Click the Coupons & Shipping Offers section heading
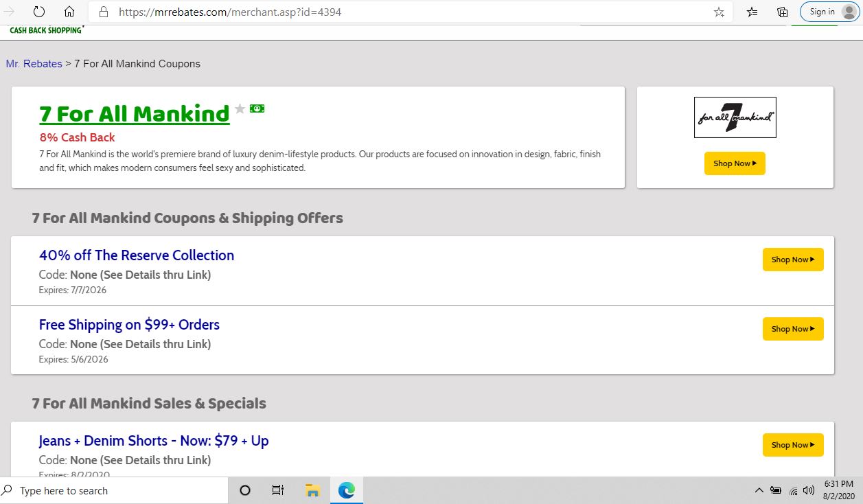 pyautogui.click(x=187, y=218)
